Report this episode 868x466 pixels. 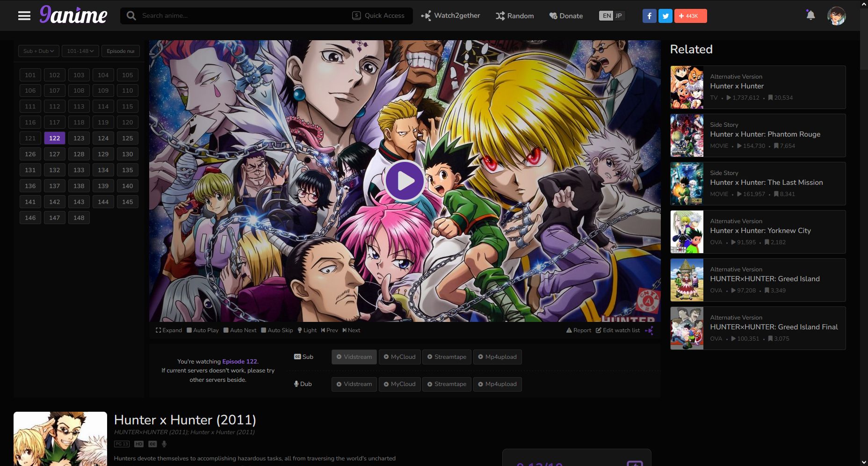579,330
